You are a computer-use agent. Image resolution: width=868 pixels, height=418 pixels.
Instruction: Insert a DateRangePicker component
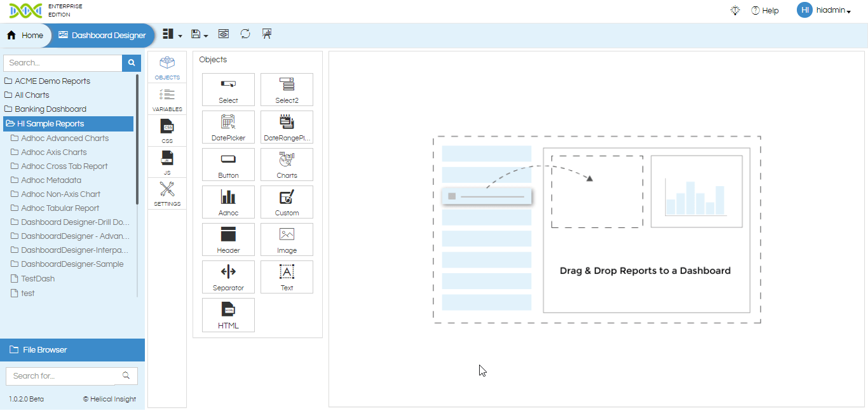click(287, 127)
